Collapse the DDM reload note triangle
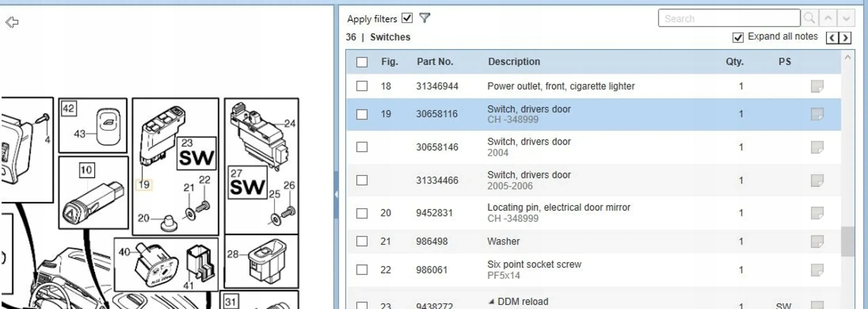Viewport: 868px width, 309px height. pos(491,302)
